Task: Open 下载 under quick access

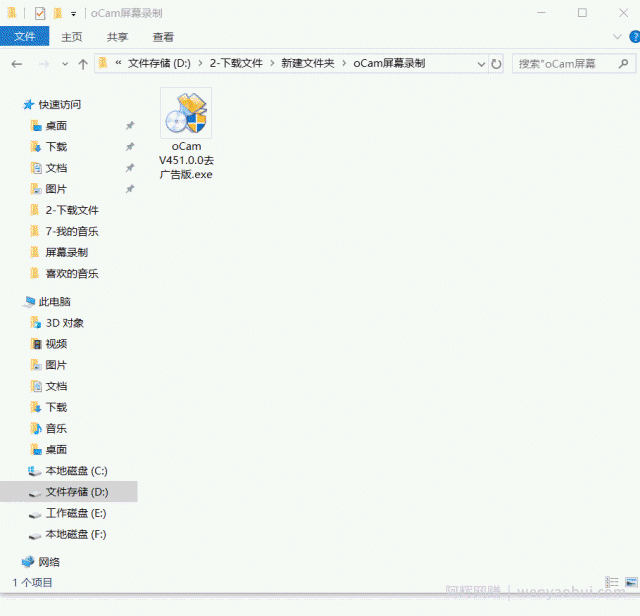Action: pyautogui.click(x=56, y=147)
